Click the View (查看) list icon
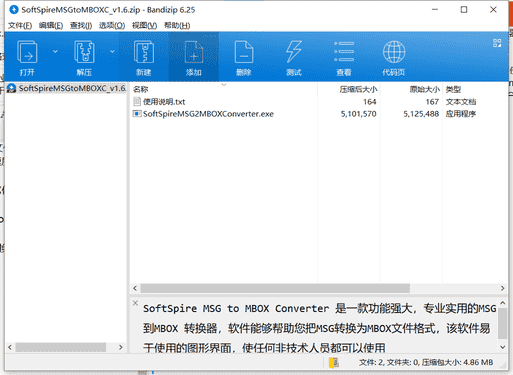513x375 pixels. click(x=344, y=52)
